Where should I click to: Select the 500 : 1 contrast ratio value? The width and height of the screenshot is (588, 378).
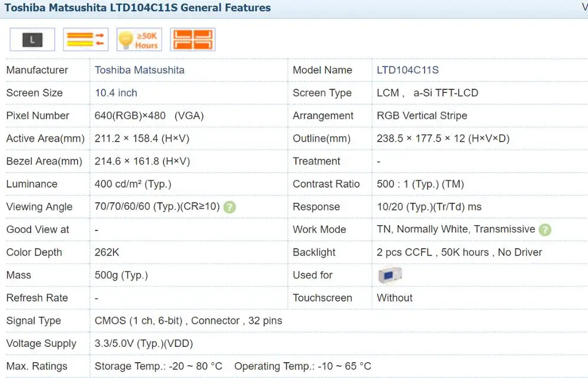[x=420, y=184]
